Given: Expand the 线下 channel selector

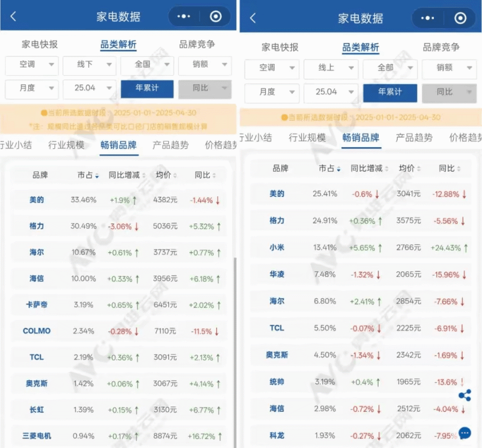Looking at the screenshot, I should coord(89,65).
